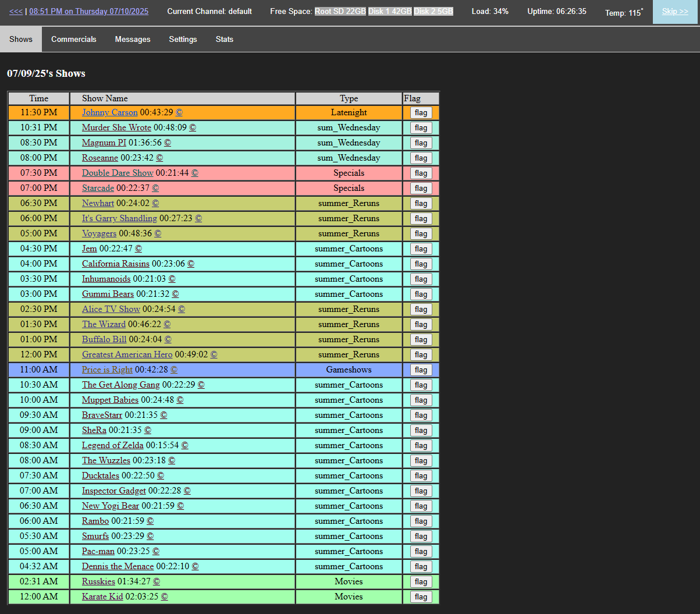
Task: Open The Wuzzles show link
Action: (x=106, y=460)
